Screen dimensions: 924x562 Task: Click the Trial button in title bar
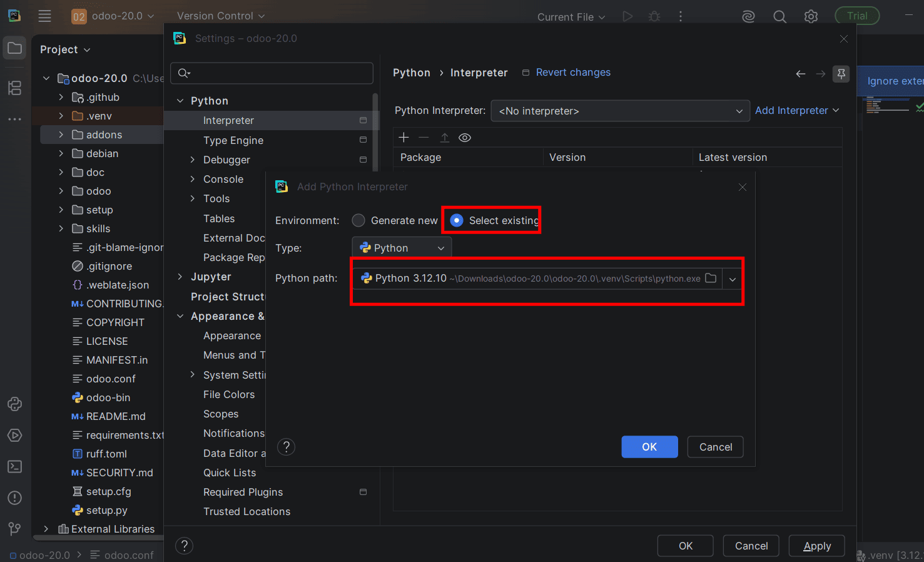coord(857,16)
